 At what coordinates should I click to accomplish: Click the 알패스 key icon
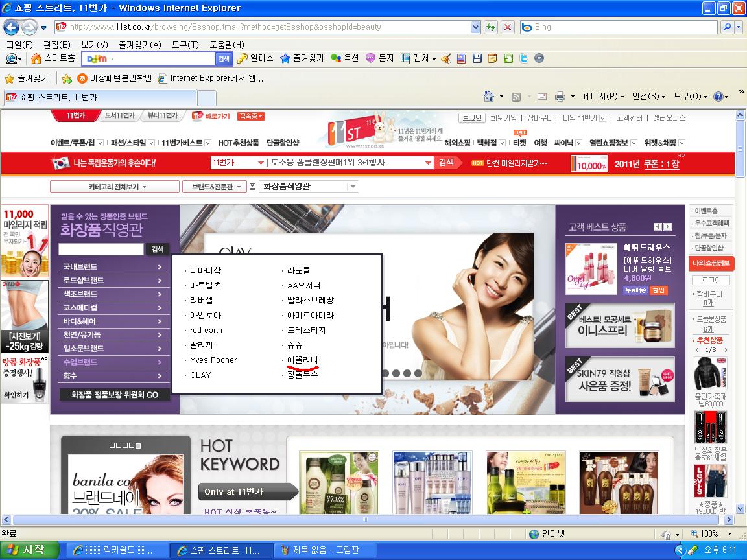(x=243, y=58)
